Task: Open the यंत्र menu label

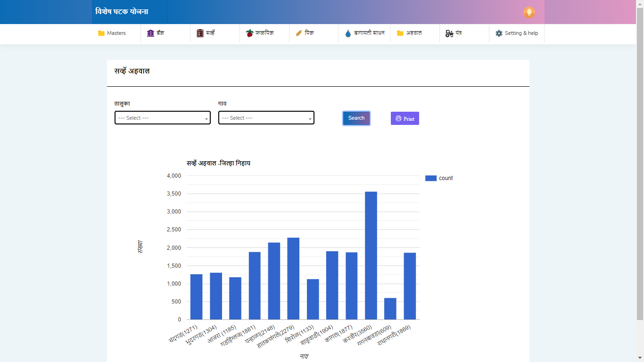Action: (459, 33)
